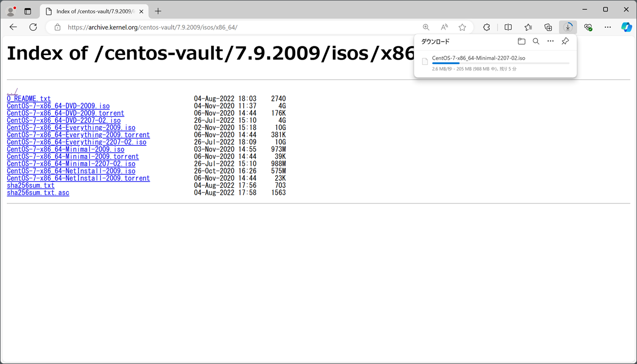The image size is (637, 364).
Task: Search downloads with magnifier icon
Action: (x=536, y=42)
